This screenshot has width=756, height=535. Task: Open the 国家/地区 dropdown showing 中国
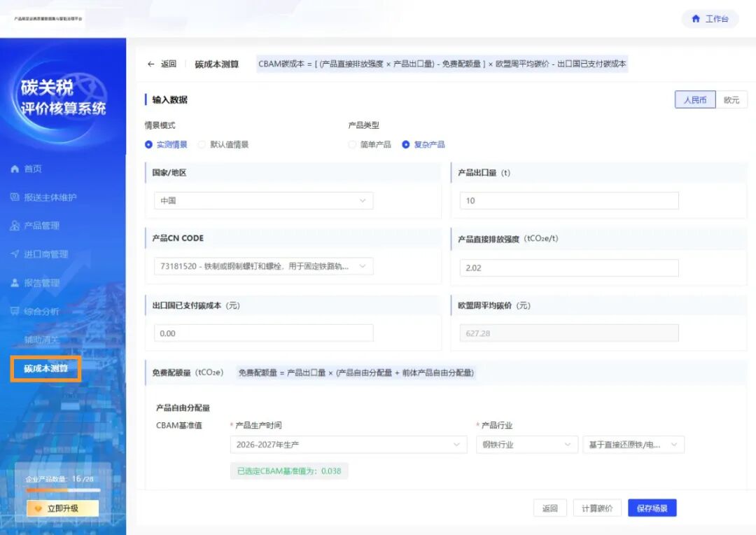(262, 200)
